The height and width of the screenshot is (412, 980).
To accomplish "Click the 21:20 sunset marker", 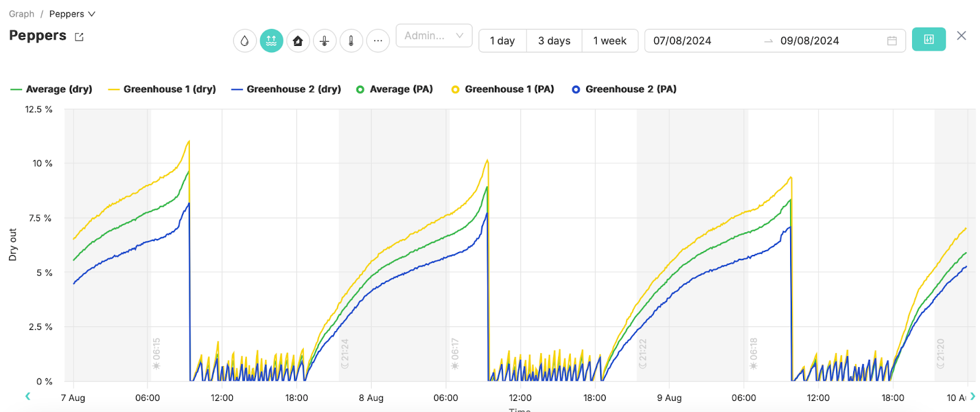I will coord(940,354).
